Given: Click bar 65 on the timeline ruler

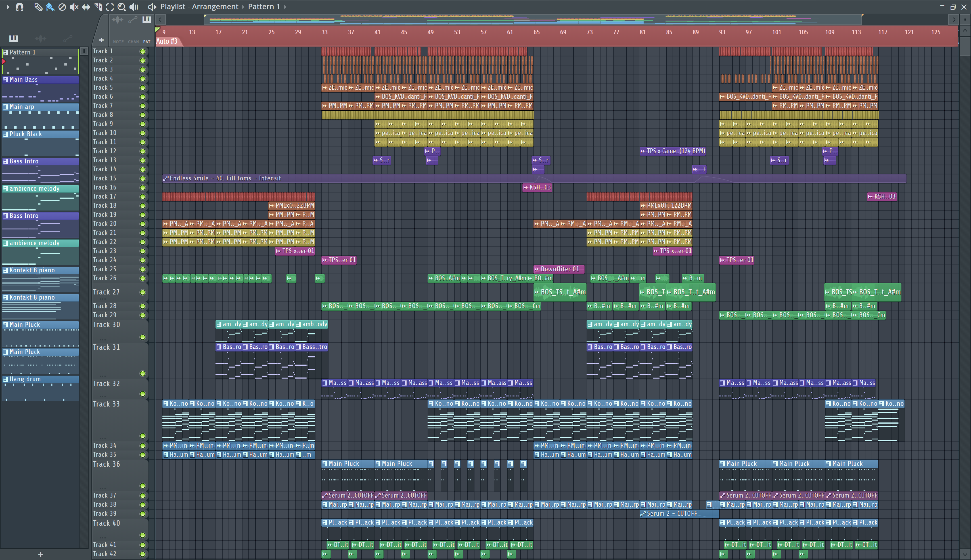Looking at the screenshot, I should click(x=536, y=32).
